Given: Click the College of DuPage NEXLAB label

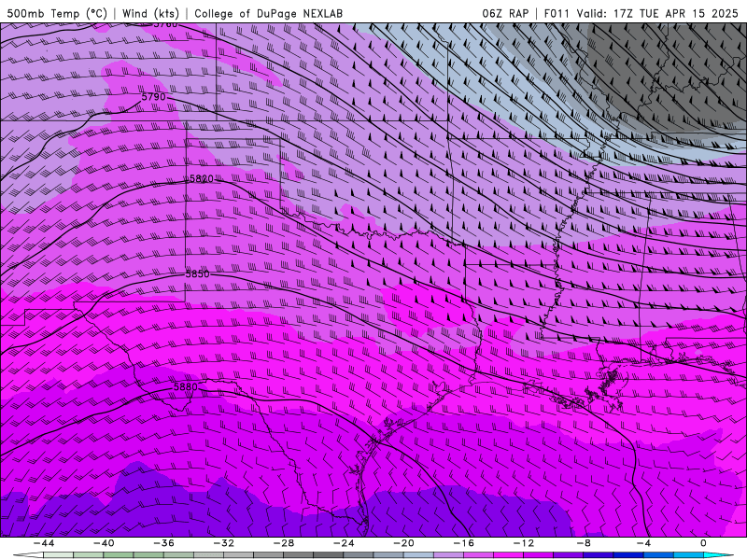Looking at the screenshot, I should [268, 13].
